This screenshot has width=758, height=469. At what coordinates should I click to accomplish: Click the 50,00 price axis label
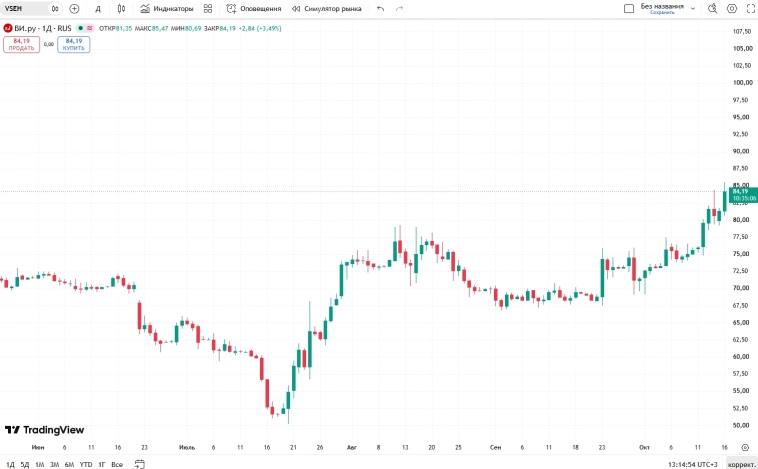[x=742, y=425]
